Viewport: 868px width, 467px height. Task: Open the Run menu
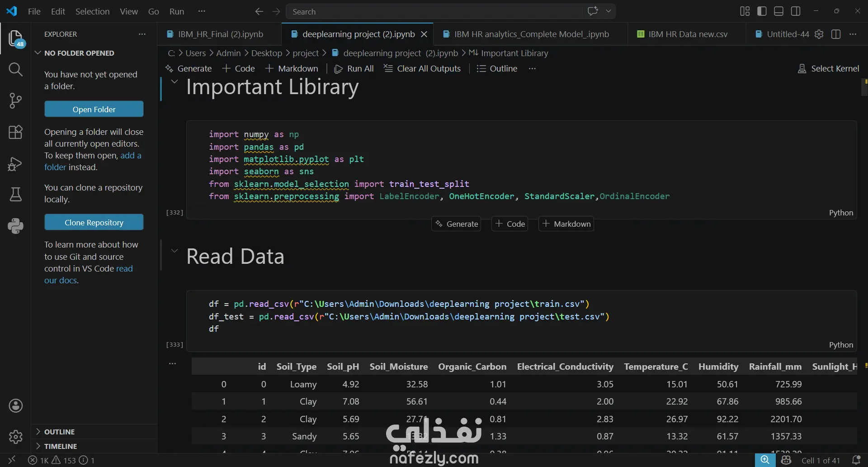(x=177, y=11)
